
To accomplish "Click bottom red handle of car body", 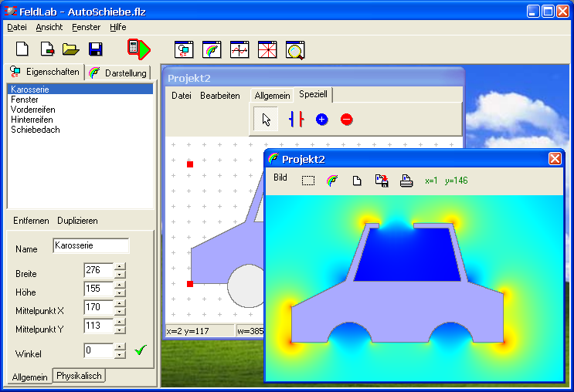I will pos(190,284).
